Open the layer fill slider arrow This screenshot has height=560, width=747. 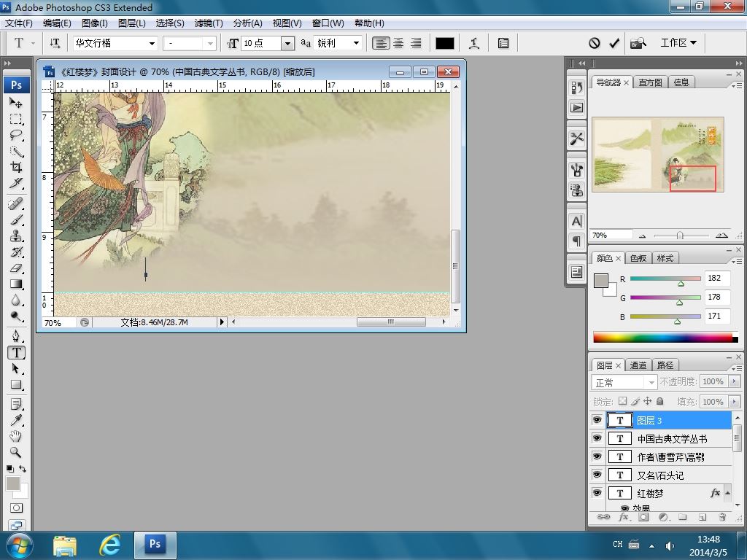[x=734, y=402]
